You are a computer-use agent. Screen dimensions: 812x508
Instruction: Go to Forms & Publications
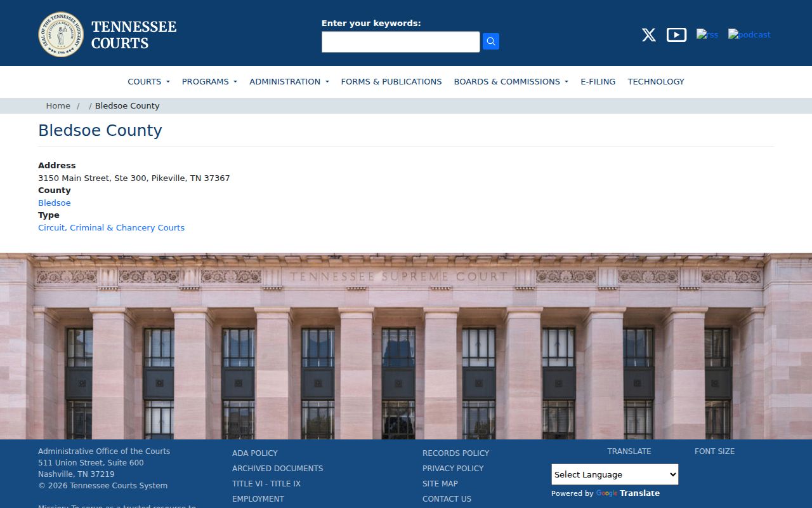pyautogui.click(x=391, y=81)
